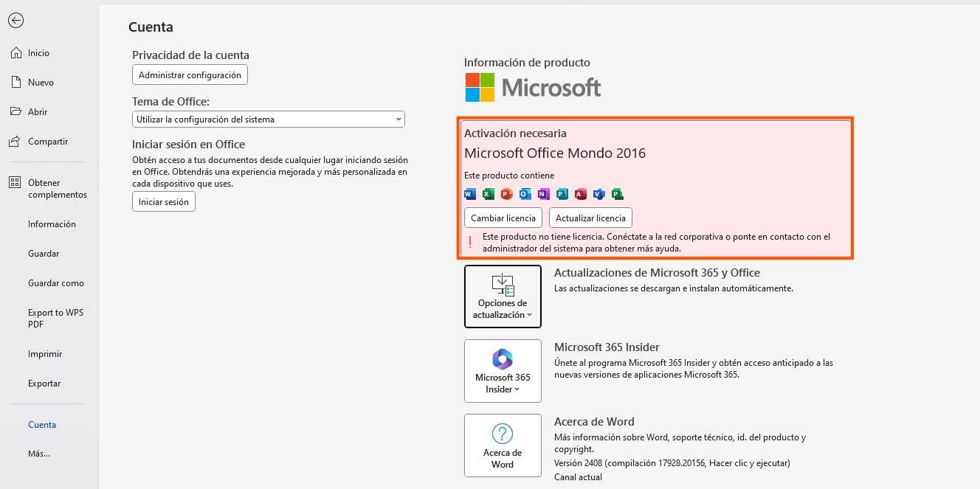Image resolution: width=980 pixels, height=489 pixels.
Task: Click the back arrow to leave Backstage
Action: pyautogui.click(x=15, y=21)
